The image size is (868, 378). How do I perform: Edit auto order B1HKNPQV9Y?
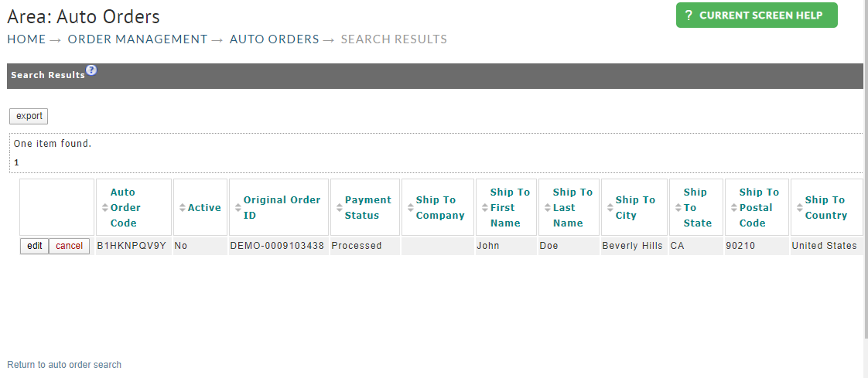34,246
